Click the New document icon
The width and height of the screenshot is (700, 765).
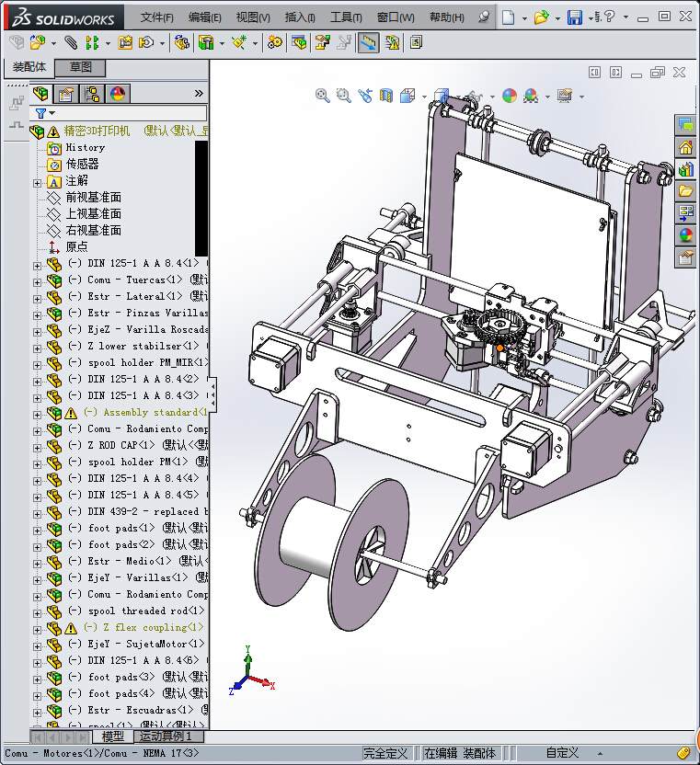click(x=509, y=17)
